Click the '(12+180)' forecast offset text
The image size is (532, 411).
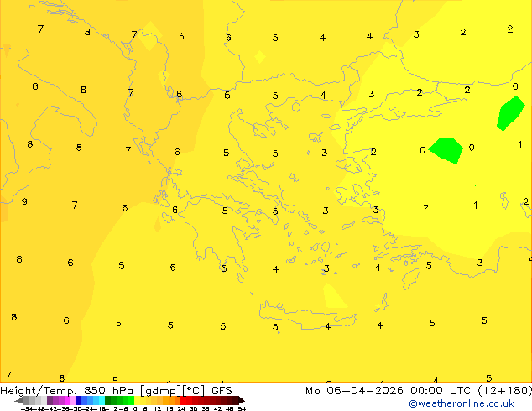505,391
